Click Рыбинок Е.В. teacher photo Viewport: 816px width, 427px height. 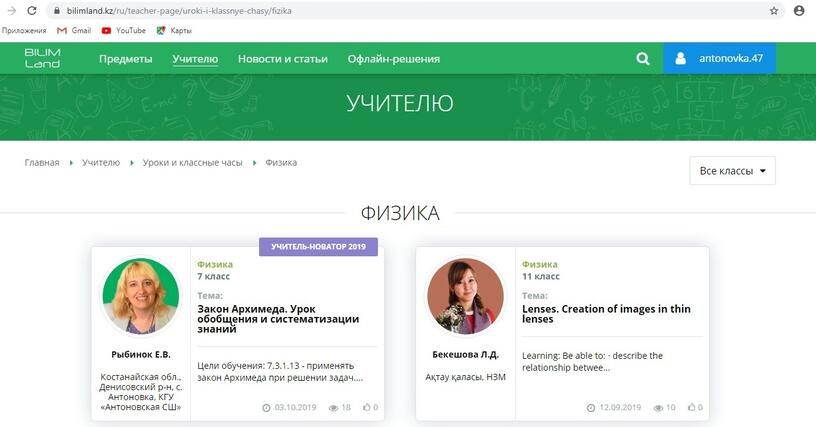click(x=140, y=296)
